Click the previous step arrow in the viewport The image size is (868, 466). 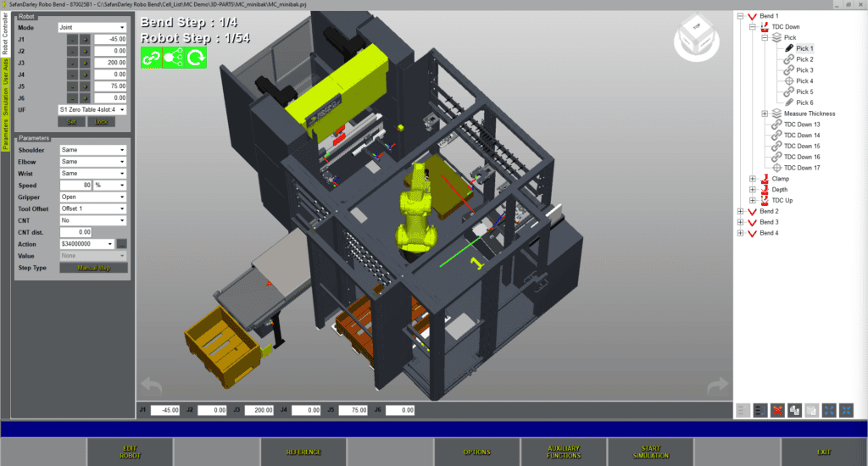pos(151,385)
